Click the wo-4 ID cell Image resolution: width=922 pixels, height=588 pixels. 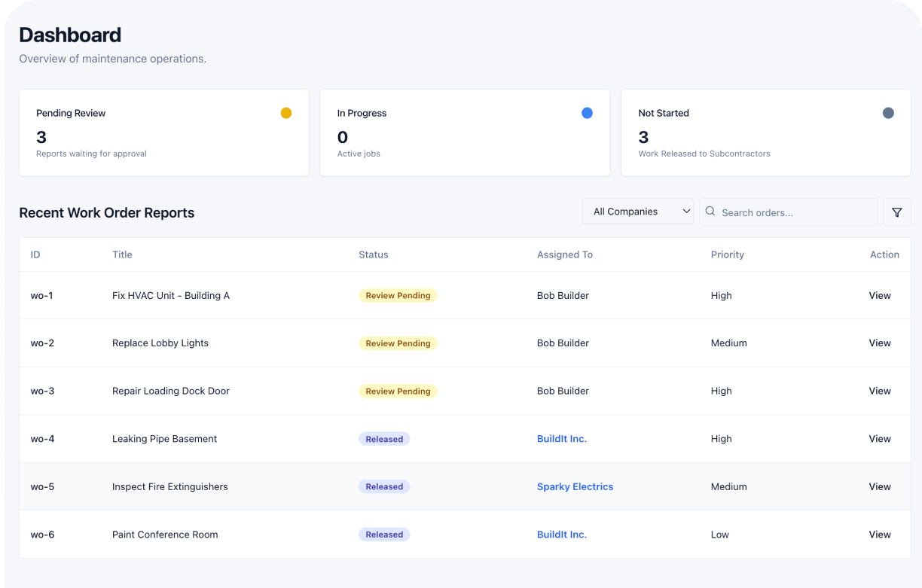(42, 438)
